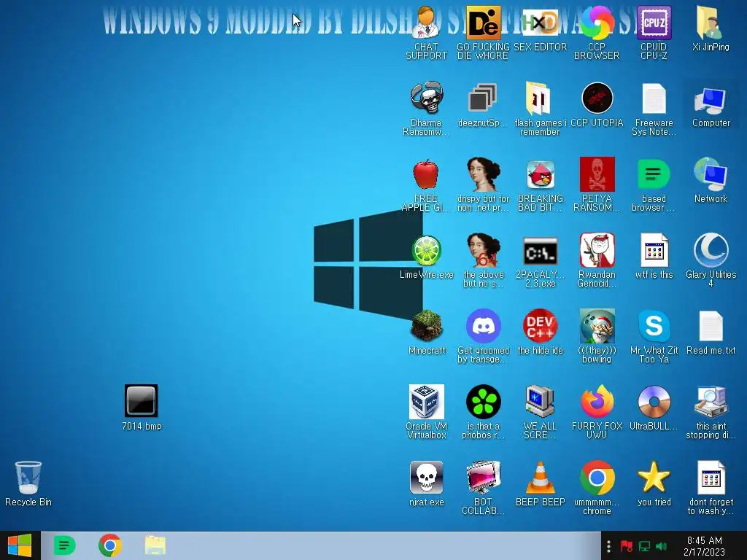Select the 7014.bmp image file
The height and width of the screenshot is (560, 747).
click(x=142, y=408)
